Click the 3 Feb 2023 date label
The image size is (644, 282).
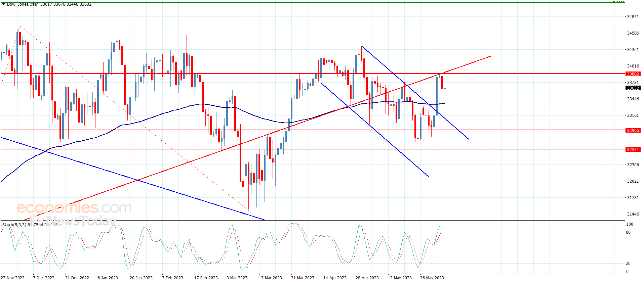pyautogui.click(x=172, y=278)
